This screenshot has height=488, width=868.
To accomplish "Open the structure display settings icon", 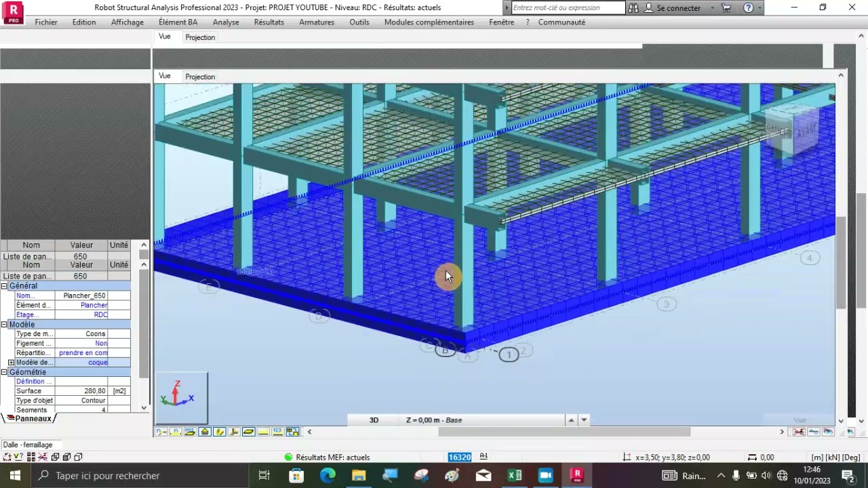I will tap(292, 432).
